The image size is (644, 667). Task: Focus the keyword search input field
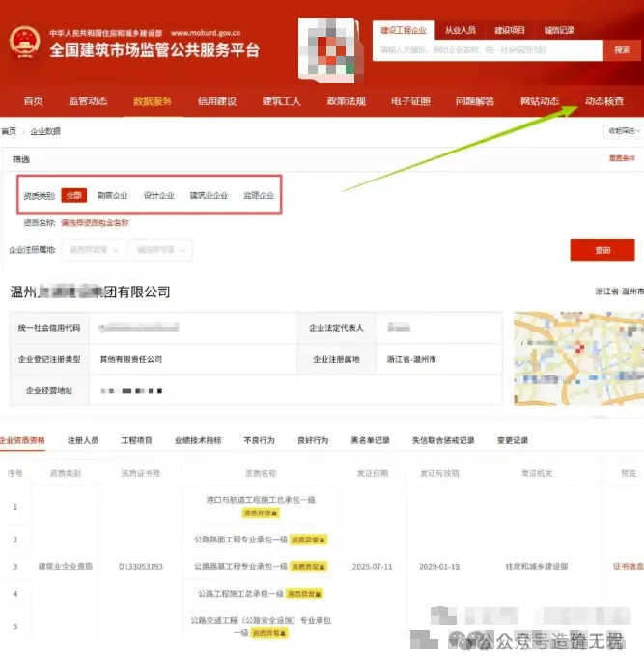(x=488, y=50)
